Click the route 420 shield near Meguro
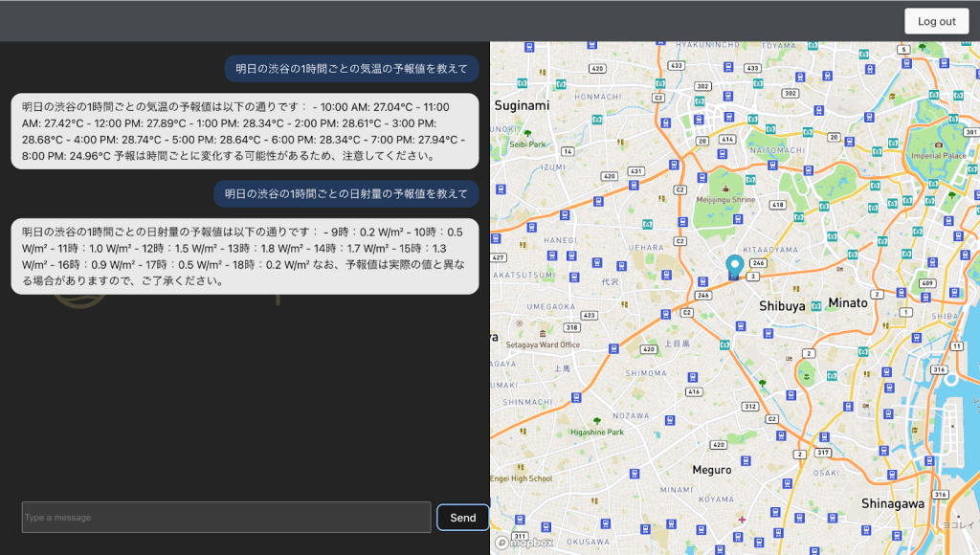 tap(718, 445)
